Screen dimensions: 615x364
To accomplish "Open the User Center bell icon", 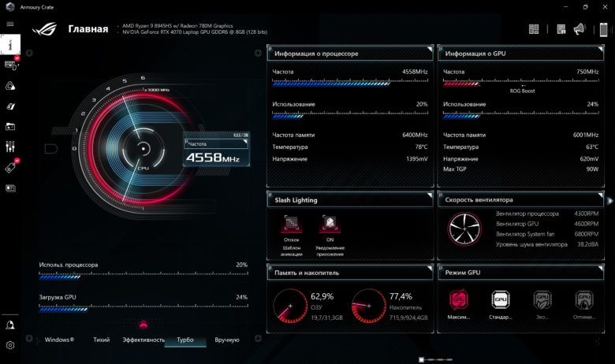I will click(10, 325).
